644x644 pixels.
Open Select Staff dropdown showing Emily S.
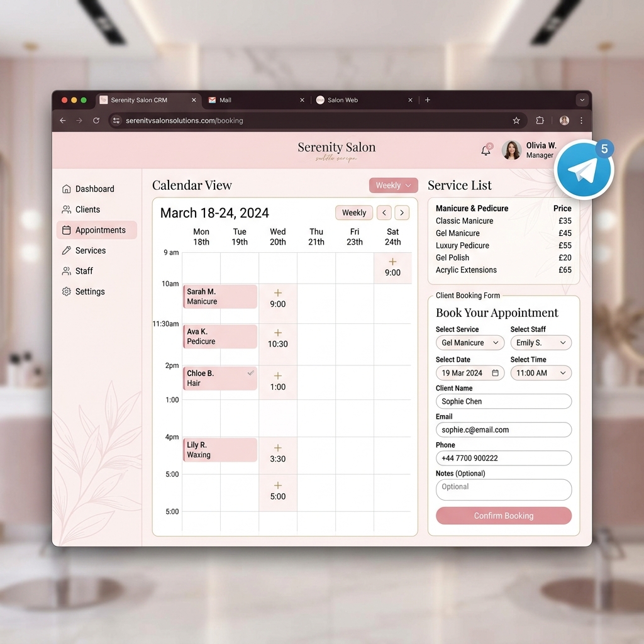(541, 343)
